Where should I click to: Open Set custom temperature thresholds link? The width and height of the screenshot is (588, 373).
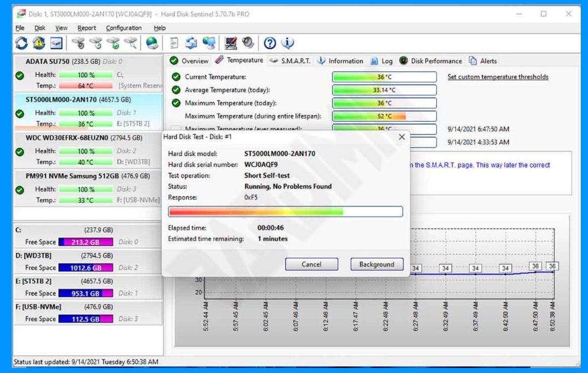(x=497, y=77)
